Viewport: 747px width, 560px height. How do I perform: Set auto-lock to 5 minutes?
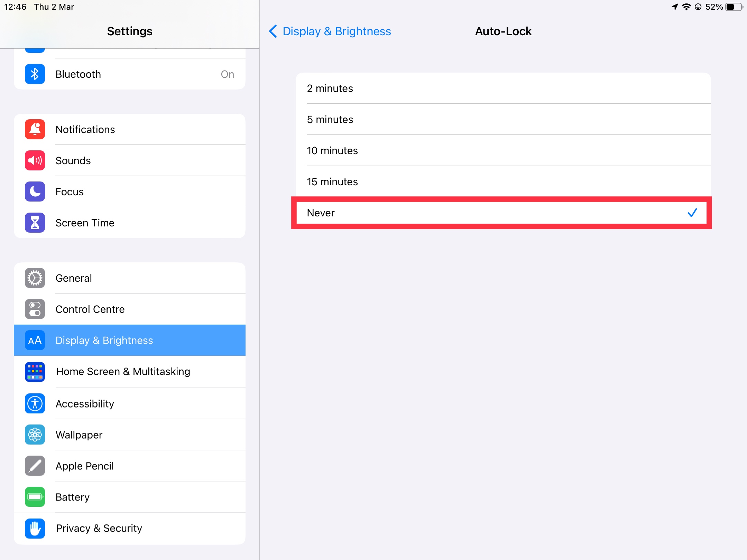[503, 120]
